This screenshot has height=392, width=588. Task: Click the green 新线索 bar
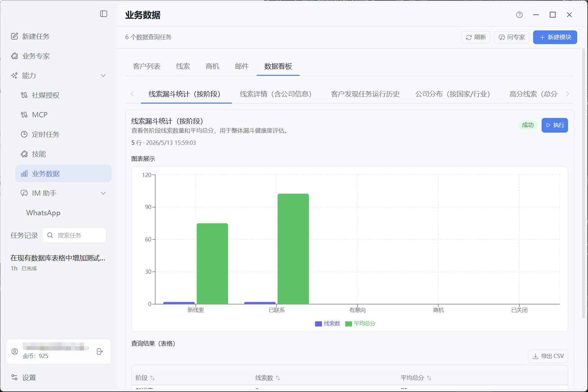212,264
